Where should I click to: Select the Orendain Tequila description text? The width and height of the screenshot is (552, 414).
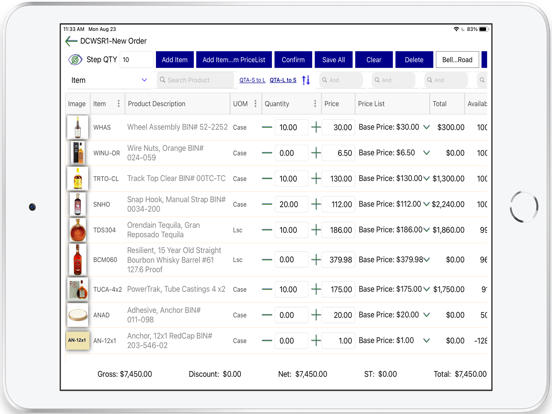click(x=163, y=230)
